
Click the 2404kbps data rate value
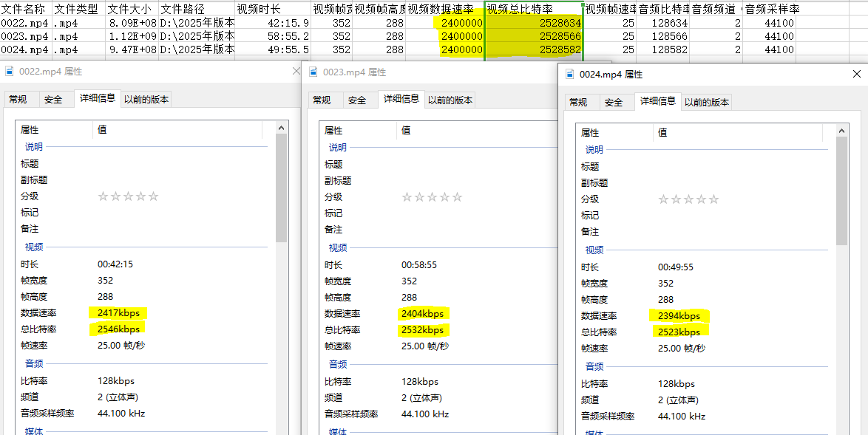click(x=423, y=313)
